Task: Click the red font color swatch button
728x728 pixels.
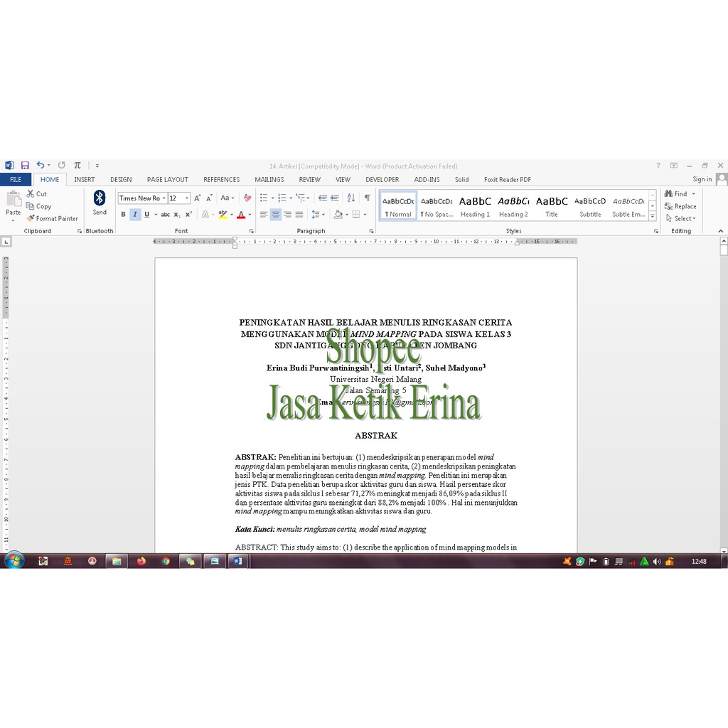Action: (x=241, y=215)
